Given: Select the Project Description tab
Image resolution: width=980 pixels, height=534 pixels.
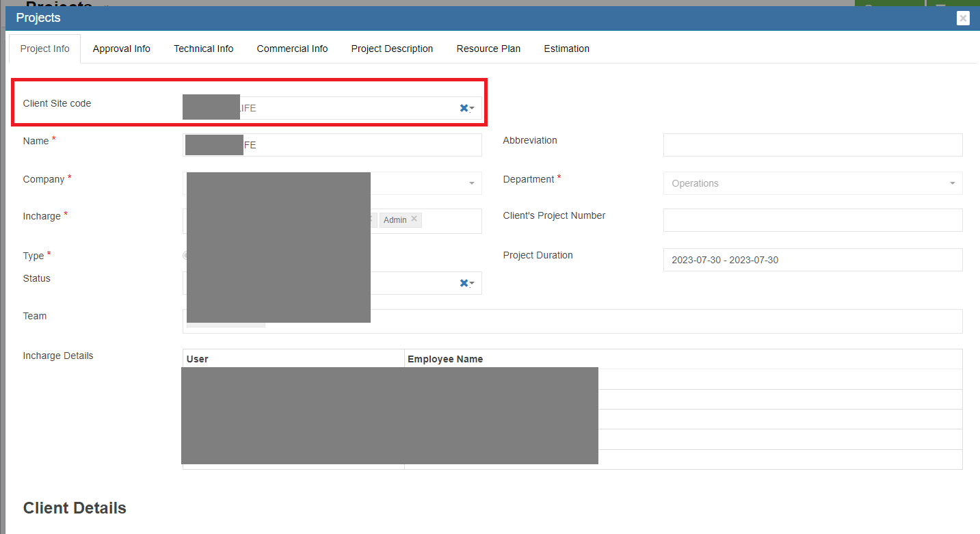Looking at the screenshot, I should [x=392, y=49].
